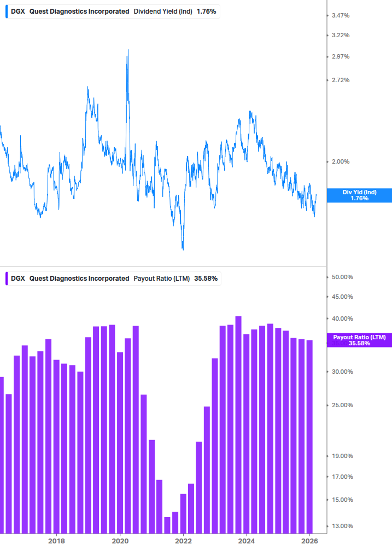Click the 13.00% axis label

(x=342, y=526)
